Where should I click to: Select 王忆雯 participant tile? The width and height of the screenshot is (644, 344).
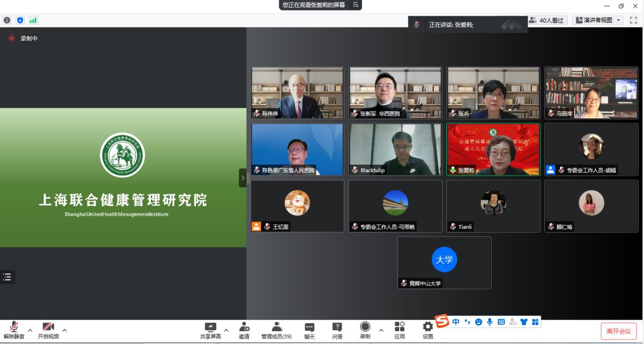298,206
